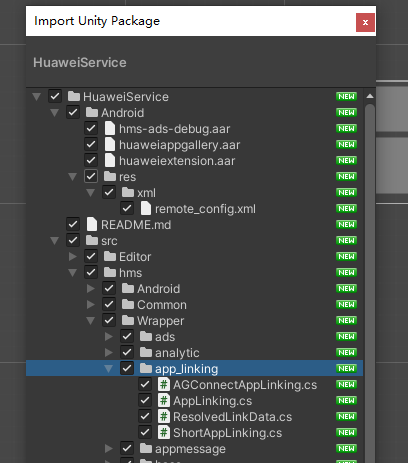Click the C# icon beside ResolvedLinkData.cs
The width and height of the screenshot is (408, 463).
click(163, 417)
